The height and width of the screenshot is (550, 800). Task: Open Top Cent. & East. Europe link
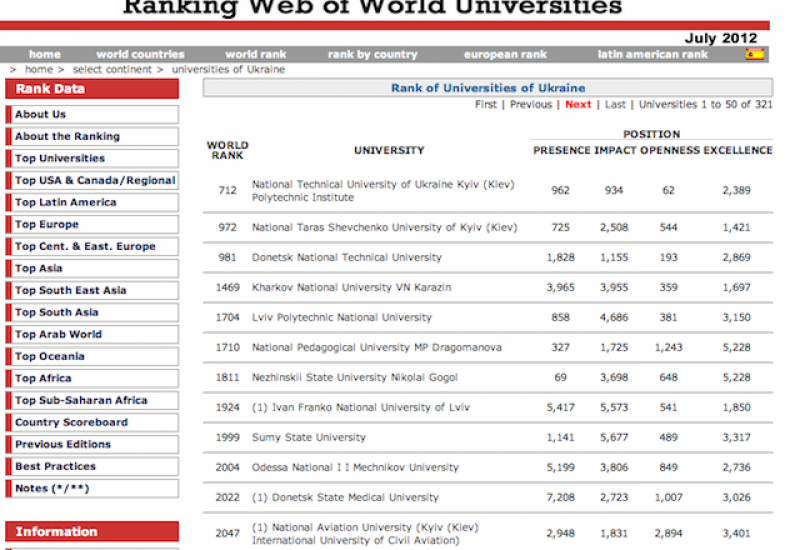tap(92, 246)
